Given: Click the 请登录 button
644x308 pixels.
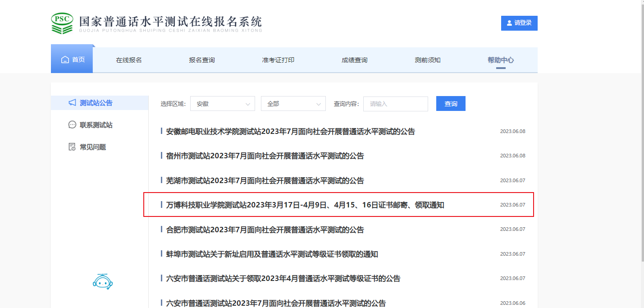Looking at the screenshot, I should tap(519, 23).
